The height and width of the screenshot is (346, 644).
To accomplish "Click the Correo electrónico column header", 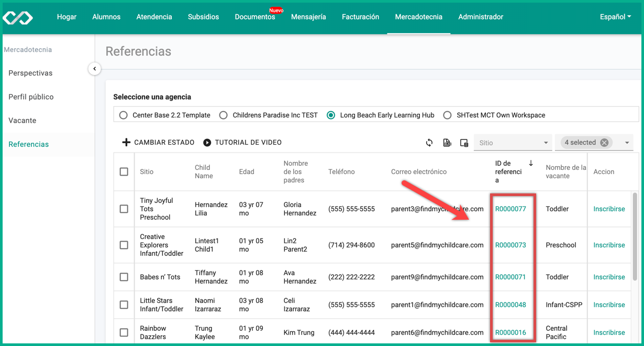I will 419,171.
